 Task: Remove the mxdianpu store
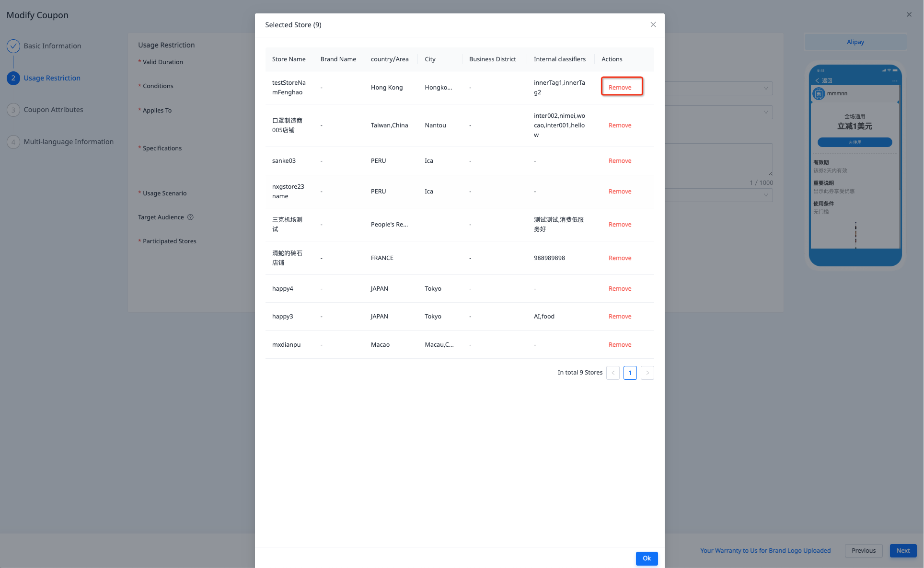(x=620, y=345)
